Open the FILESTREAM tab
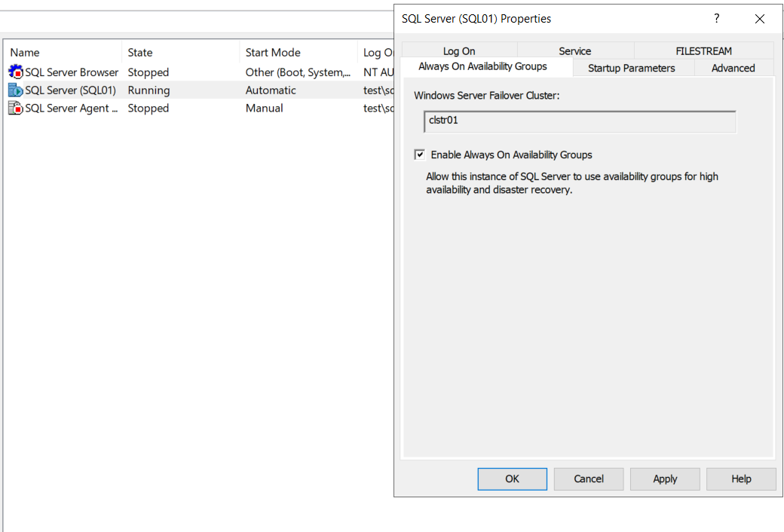784x532 pixels. click(x=703, y=51)
